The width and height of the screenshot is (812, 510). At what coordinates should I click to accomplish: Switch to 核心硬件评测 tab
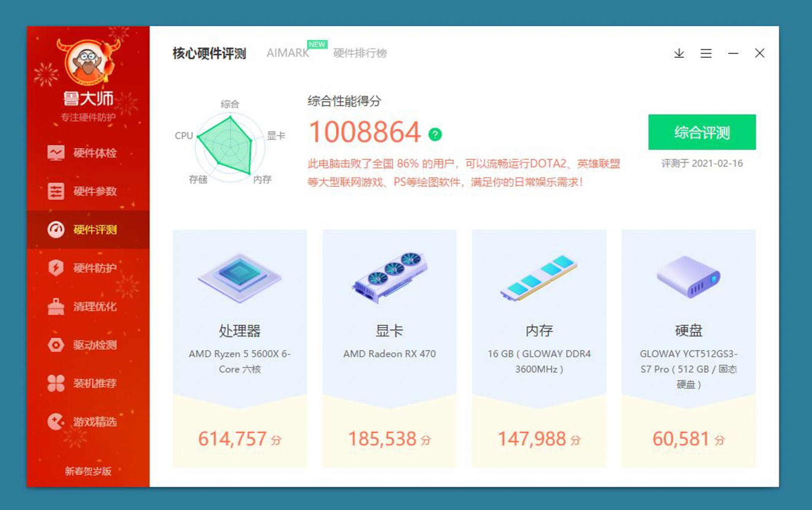pos(209,53)
